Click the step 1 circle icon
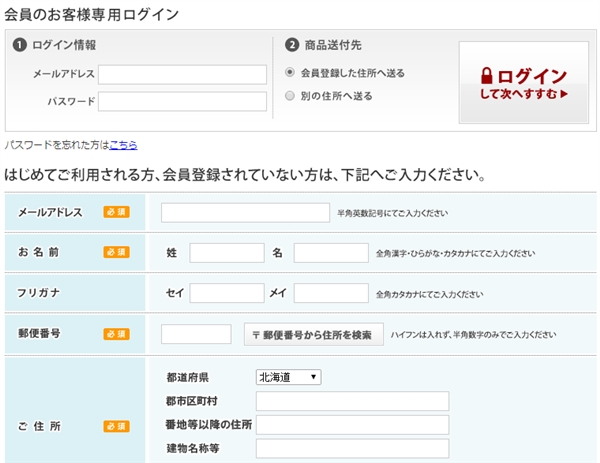 coord(20,45)
